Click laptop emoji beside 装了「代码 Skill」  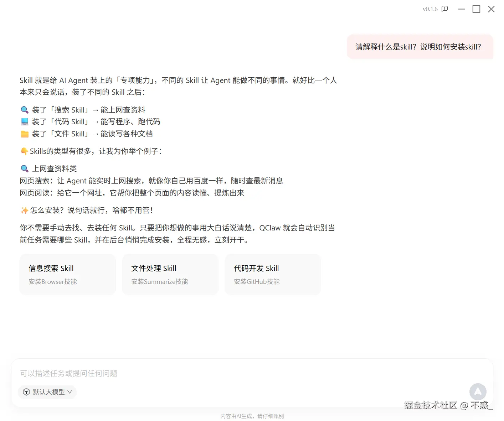tap(25, 122)
